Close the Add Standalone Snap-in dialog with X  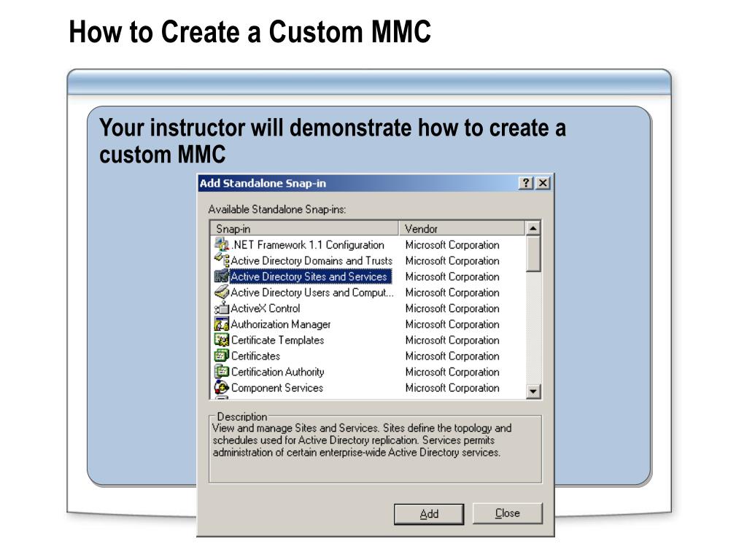click(543, 183)
